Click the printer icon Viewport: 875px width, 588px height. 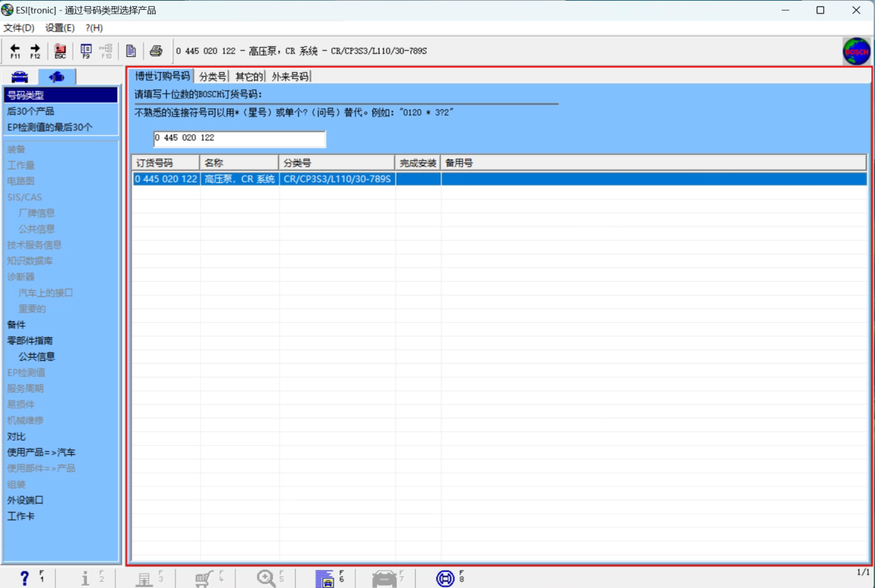156,51
